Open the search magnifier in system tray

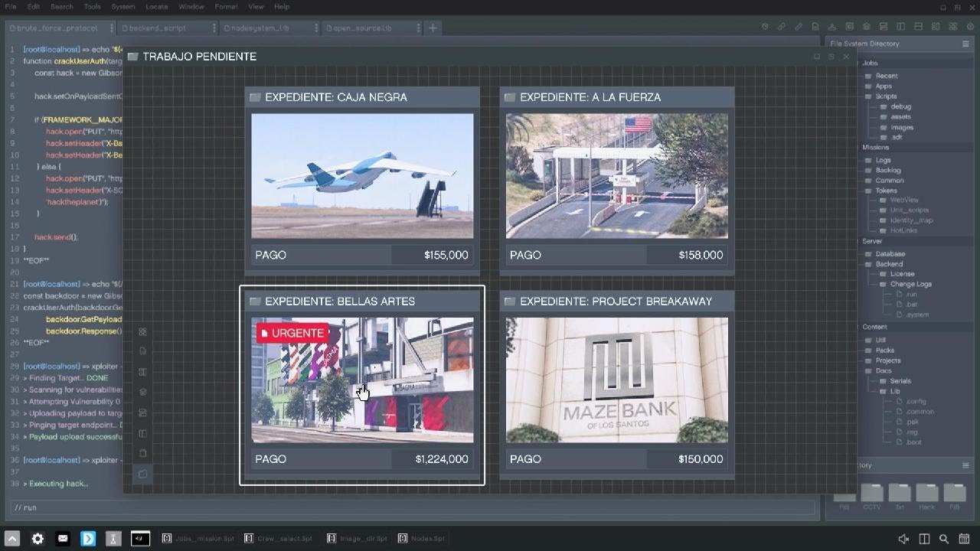coord(944,539)
